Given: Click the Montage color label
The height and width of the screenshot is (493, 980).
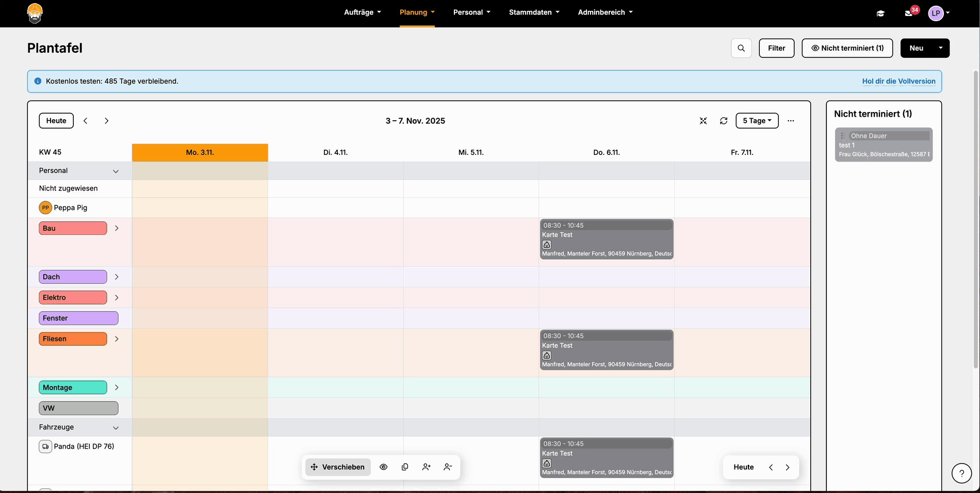Looking at the screenshot, I should click(73, 388).
